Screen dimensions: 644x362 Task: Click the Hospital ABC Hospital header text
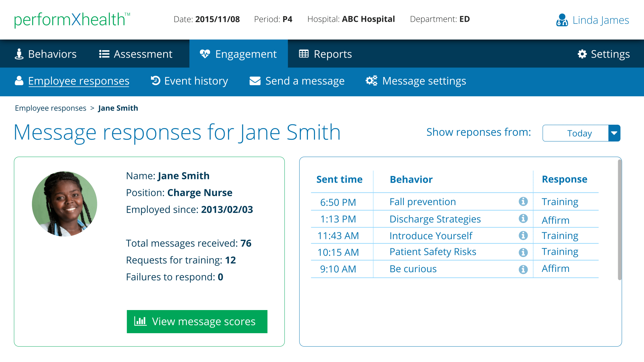pos(351,19)
